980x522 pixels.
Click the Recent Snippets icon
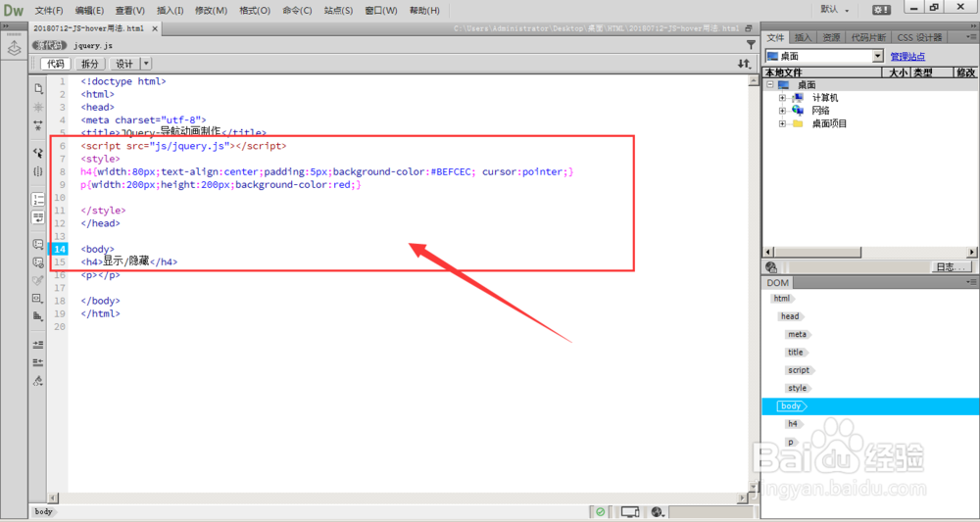[x=38, y=299]
